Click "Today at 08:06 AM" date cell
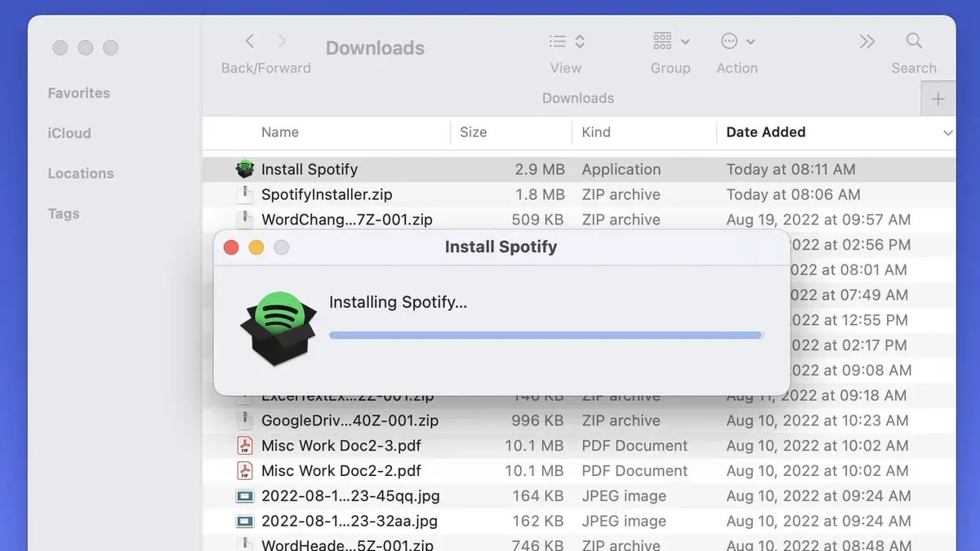Screen dimensions: 980x551 (x=793, y=194)
